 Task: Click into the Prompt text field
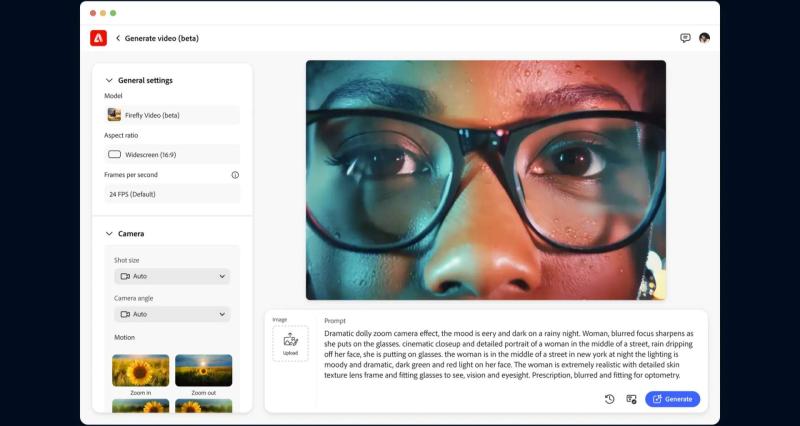pos(509,354)
